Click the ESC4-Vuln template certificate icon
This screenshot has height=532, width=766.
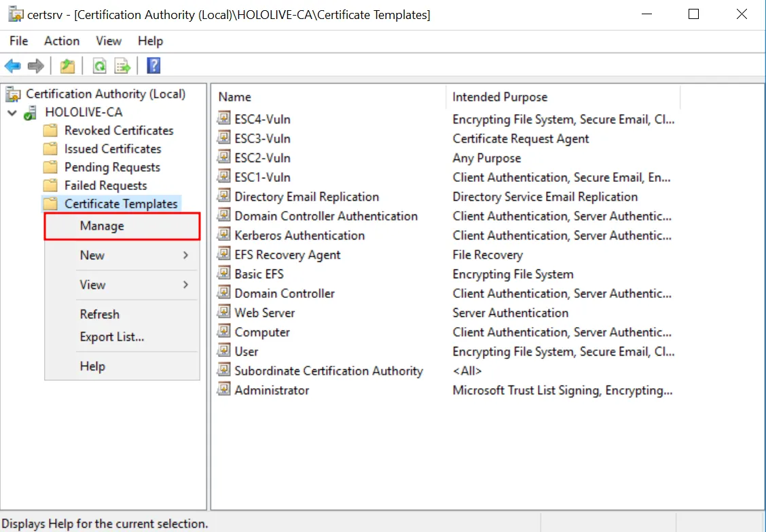(223, 118)
